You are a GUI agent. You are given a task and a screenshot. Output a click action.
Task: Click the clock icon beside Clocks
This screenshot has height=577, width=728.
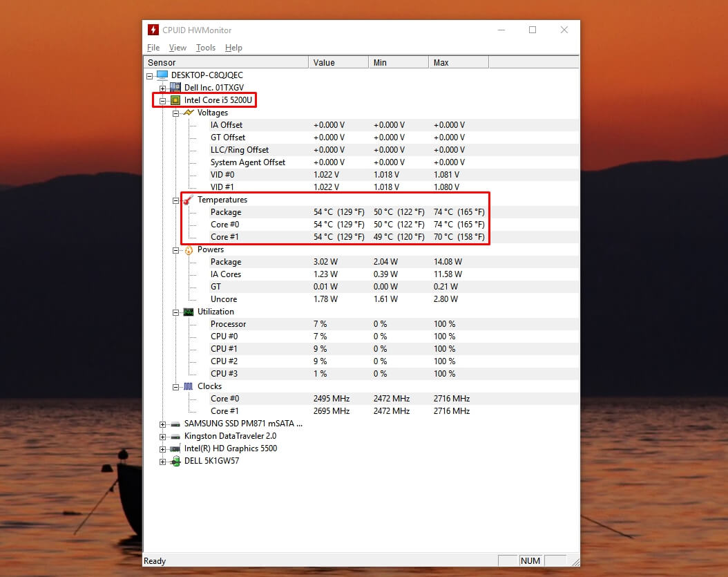[187, 386]
